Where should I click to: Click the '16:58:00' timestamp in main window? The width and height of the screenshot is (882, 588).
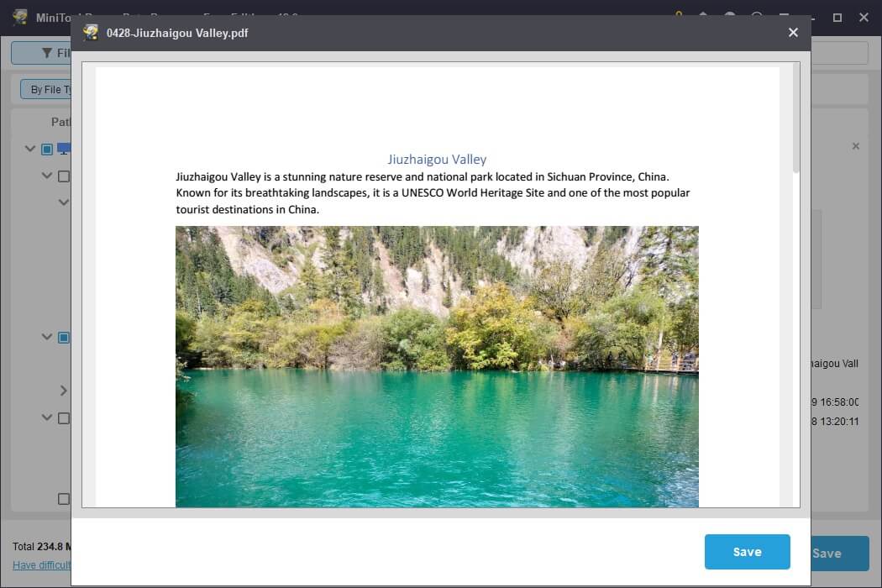click(838, 402)
